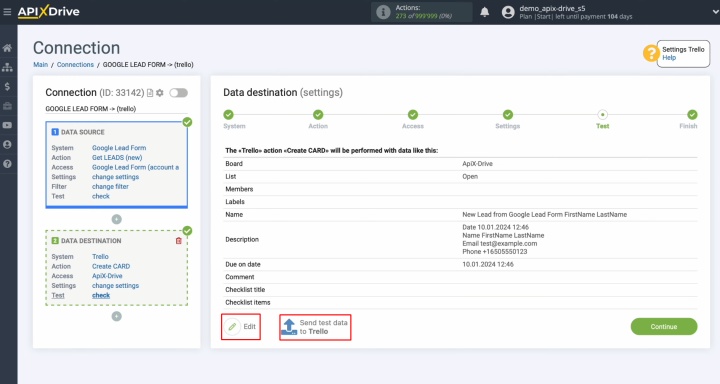
Task: Click Send test data to Trello
Action: 315,327
